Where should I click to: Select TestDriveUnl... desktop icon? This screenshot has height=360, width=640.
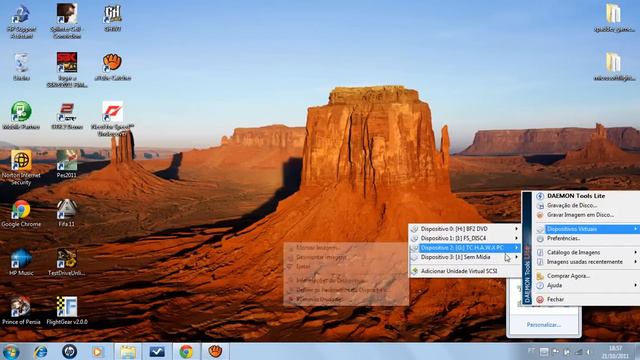click(67, 262)
